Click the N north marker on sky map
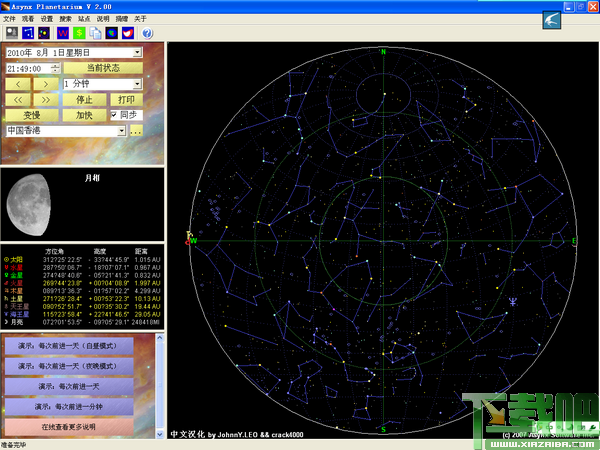 383,52
